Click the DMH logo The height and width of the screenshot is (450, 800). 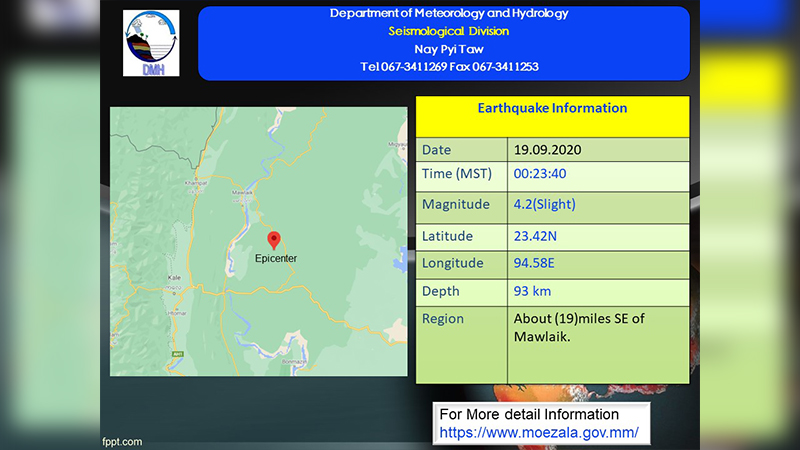pyautogui.click(x=151, y=43)
